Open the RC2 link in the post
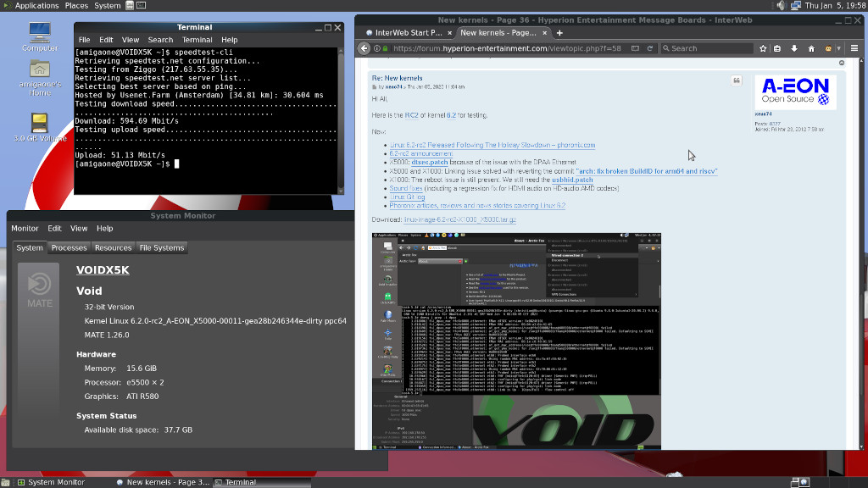Screen dimensions: 868x488 coord(411,115)
